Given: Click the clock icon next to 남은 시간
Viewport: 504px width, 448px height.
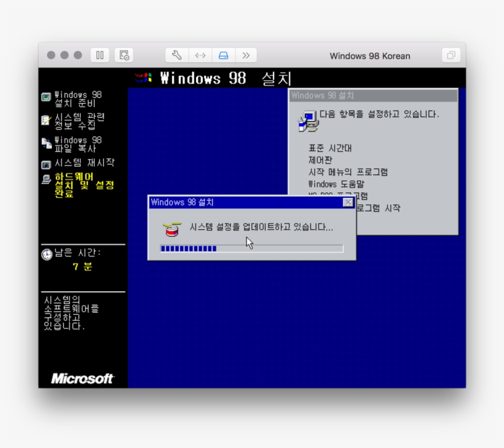Looking at the screenshot, I should click(x=47, y=254).
